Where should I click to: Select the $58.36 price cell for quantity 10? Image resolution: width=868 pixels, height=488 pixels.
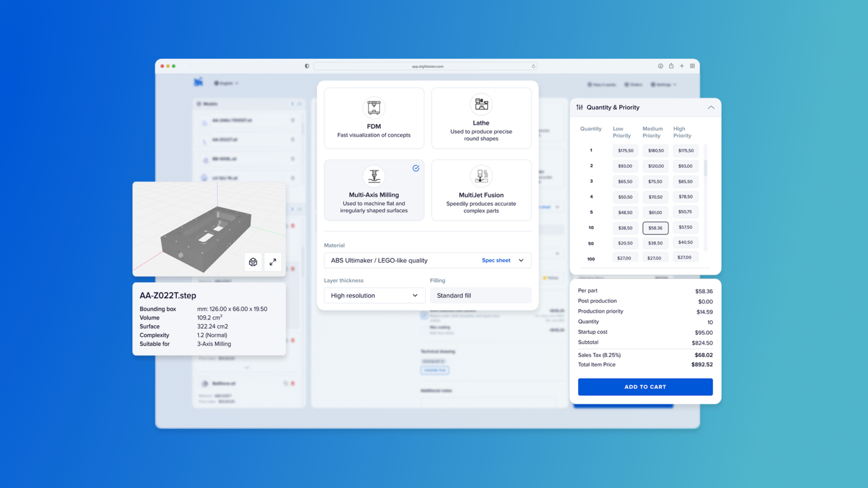click(655, 228)
